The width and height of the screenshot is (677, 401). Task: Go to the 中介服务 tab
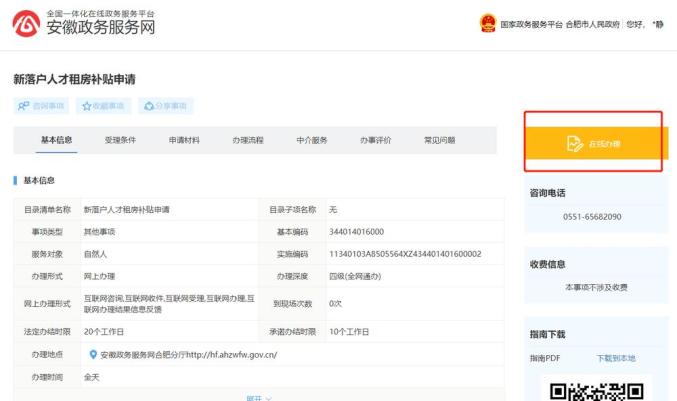(x=312, y=140)
